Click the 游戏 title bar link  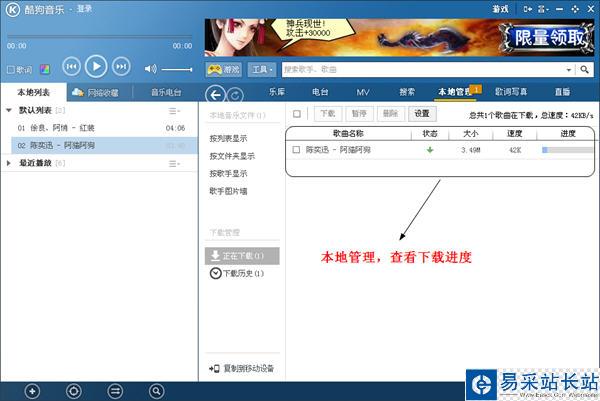point(501,9)
